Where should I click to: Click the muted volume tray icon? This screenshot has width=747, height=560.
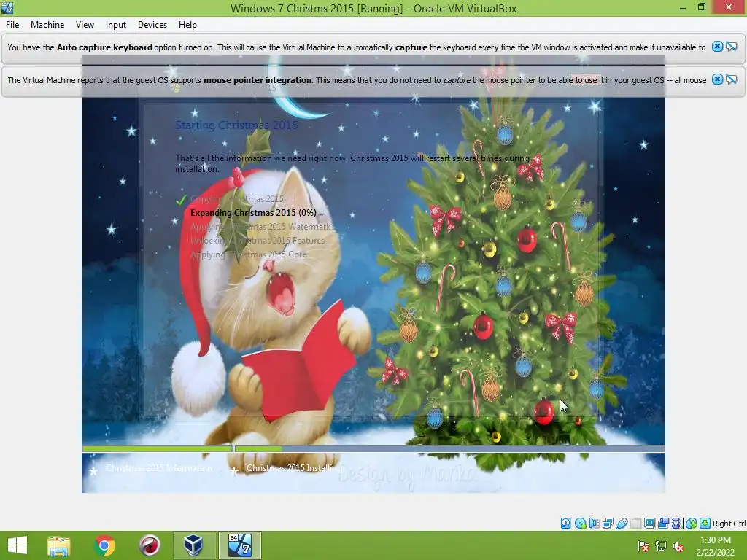678,546
